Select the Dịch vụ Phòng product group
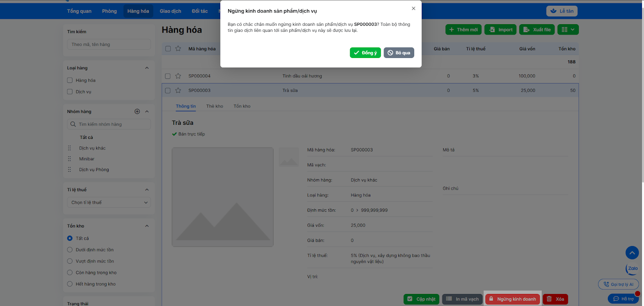Viewport: 644px width, 306px height. (x=94, y=170)
